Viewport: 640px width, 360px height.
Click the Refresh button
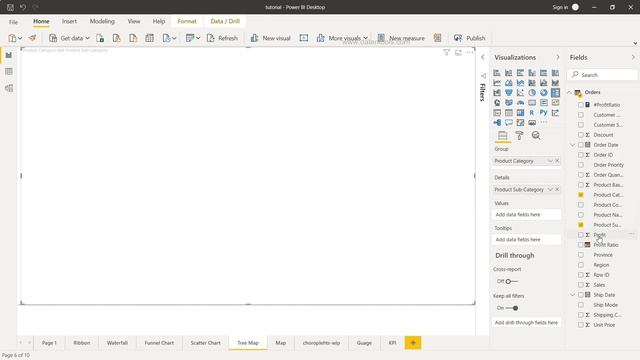click(222, 38)
